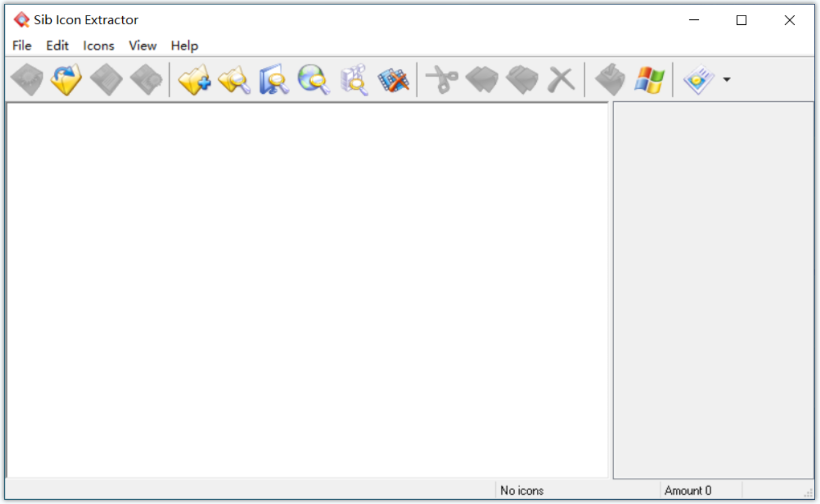Click the search computer monitor icon
Screen dimensions: 820x504
pyautogui.click(x=274, y=80)
